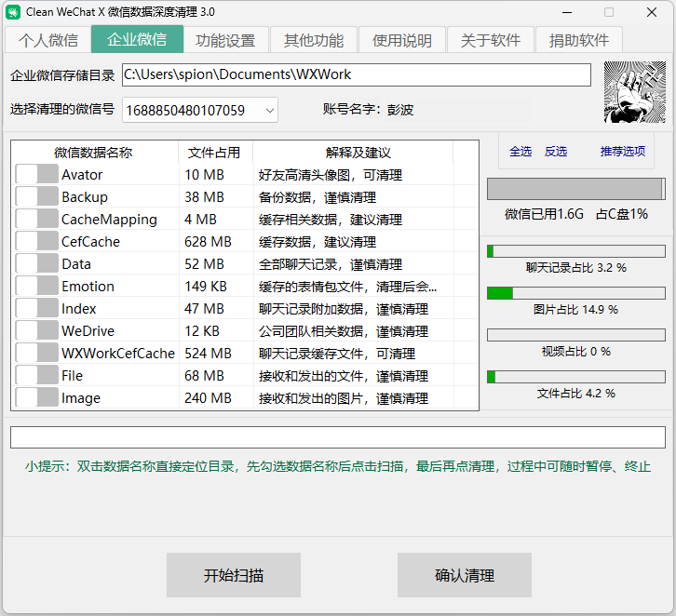Click the hand artwork thumbnail
Image resolution: width=676 pixels, height=616 pixels.
(x=635, y=92)
